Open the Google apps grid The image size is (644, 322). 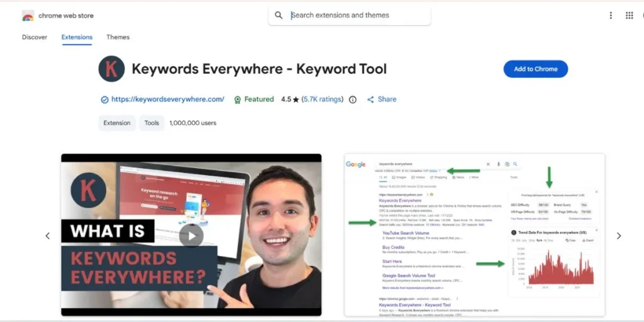click(629, 16)
